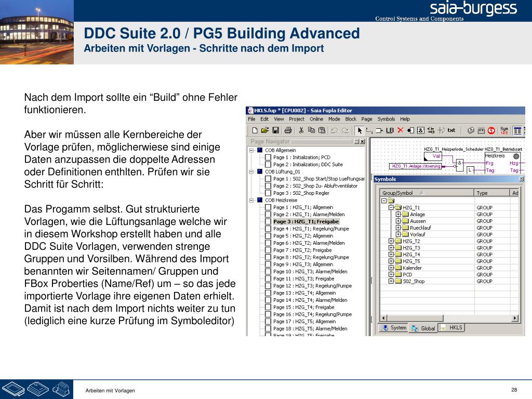Viewport: 532px width, 399px height.
Task: Collapse the COB Allgemein tree node
Action: pos(251,150)
